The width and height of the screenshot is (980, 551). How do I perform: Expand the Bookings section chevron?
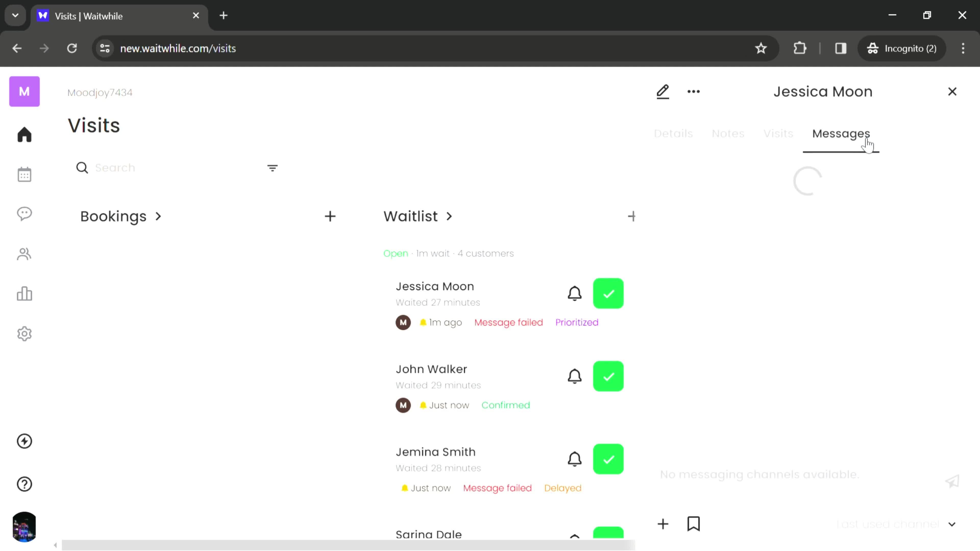click(157, 216)
